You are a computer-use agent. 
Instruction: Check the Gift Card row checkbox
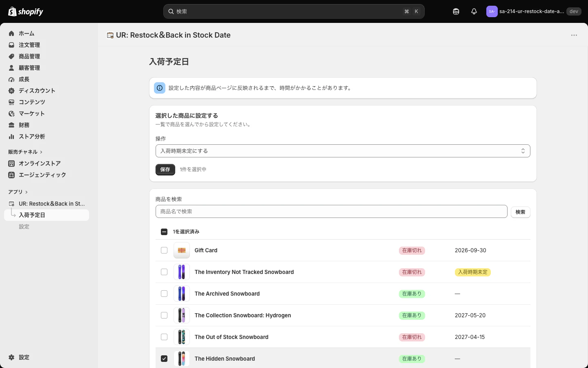tap(164, 250)
